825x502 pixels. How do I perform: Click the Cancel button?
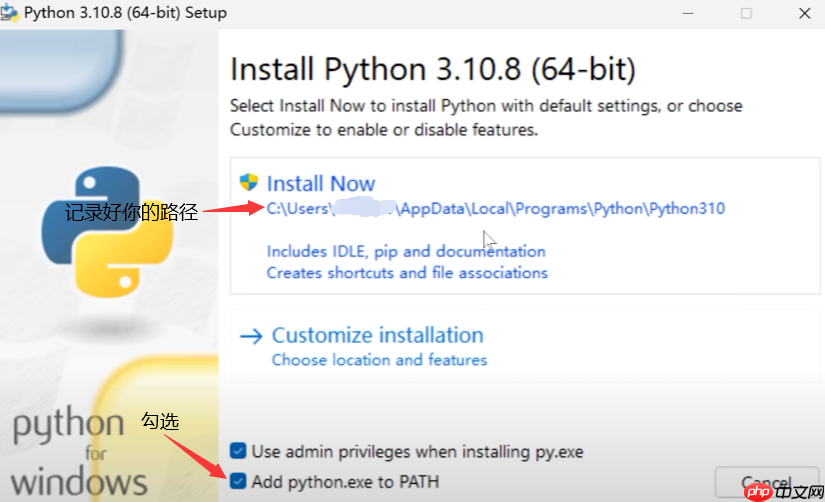[767, 481]
